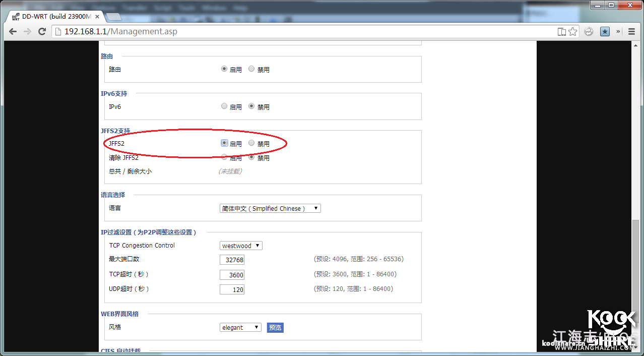644x356 pixels.
Task: Enable IPv6 support radio button
Action: 224,106
